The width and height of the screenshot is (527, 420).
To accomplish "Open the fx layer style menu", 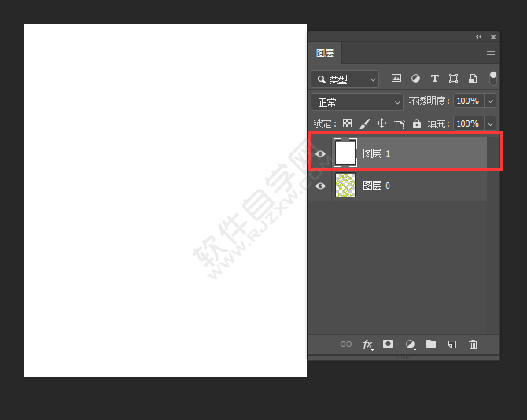I will tap(367, 344).
